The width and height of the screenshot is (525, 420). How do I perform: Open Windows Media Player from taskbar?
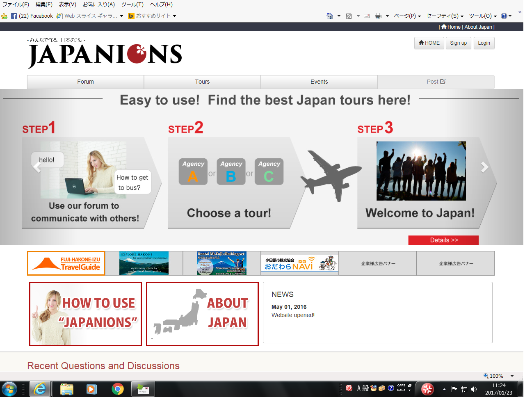[92, 389]
